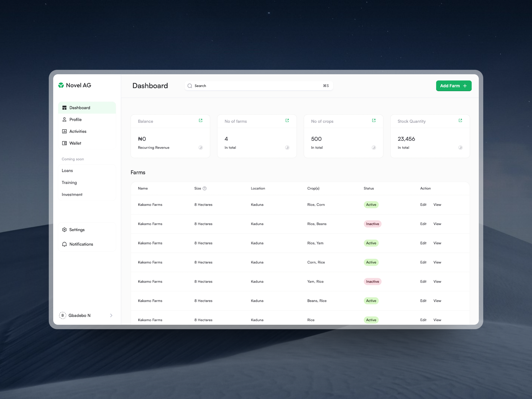Image resolution: width=532 pixels, height=399 pixels.
Task: Click the Balance card pie chart icon
Action: click(x=201, y=148)
